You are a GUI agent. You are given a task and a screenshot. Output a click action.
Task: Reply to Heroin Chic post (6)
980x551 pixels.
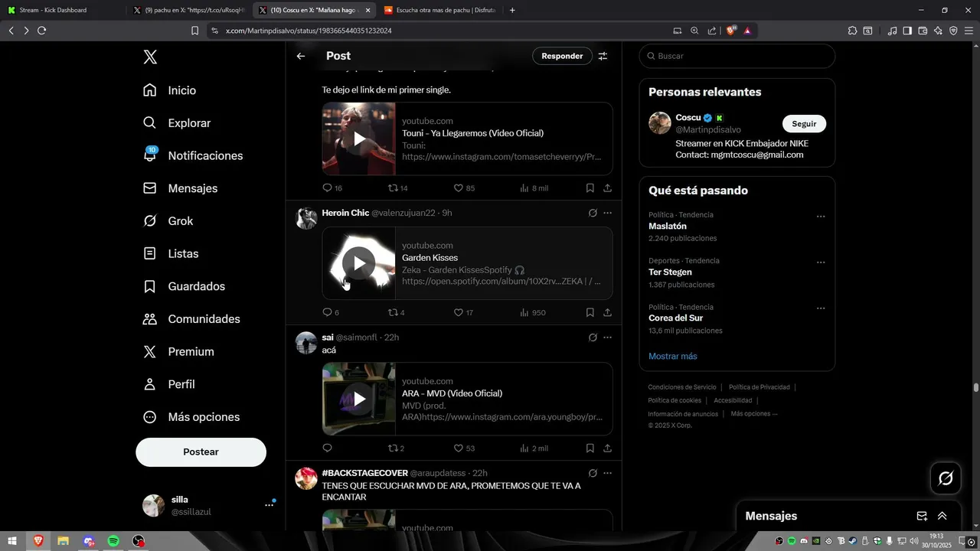pyautogui.click(x=331, y=313)
